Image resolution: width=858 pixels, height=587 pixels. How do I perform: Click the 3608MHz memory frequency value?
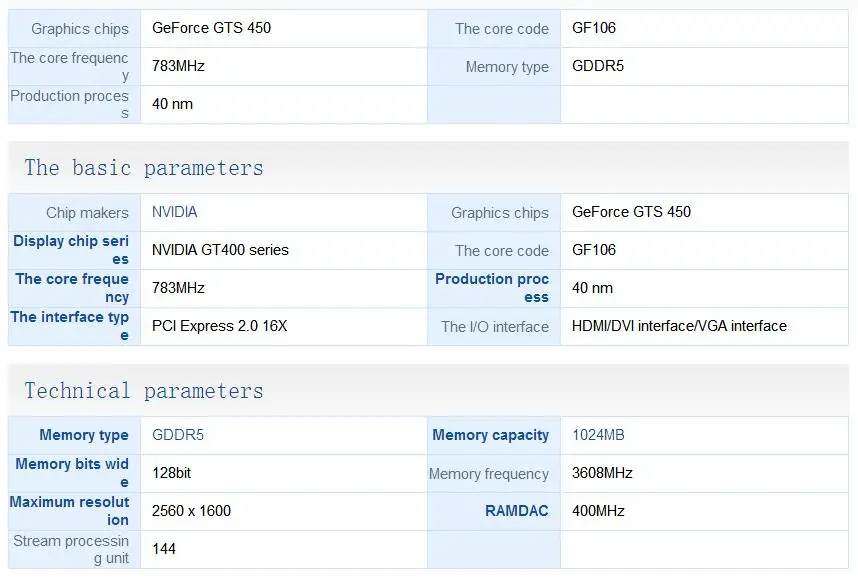pyautogui.click(x=602, y=473)
